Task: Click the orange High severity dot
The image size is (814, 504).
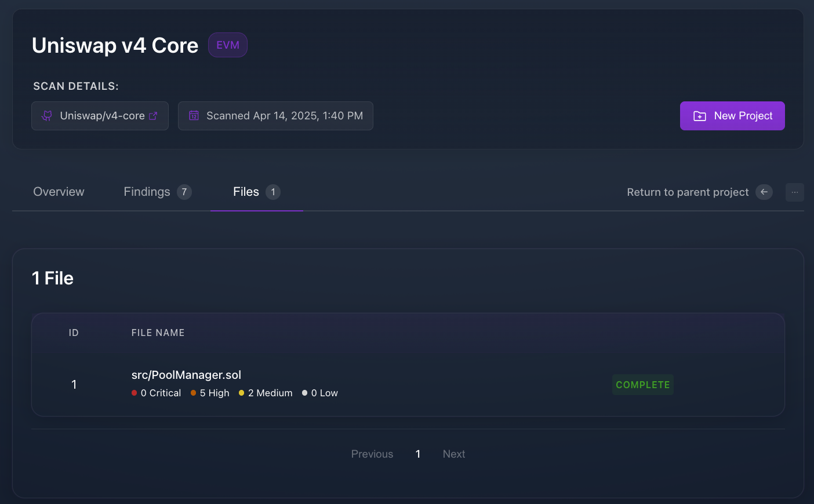Action: [x=194, y=393]
